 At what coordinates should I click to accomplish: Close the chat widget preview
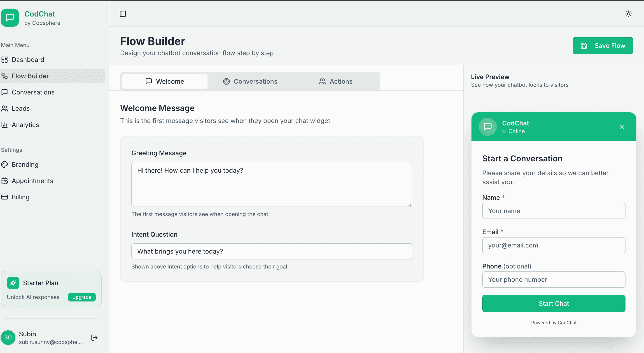pyautogui.click(x=622, y=127)
